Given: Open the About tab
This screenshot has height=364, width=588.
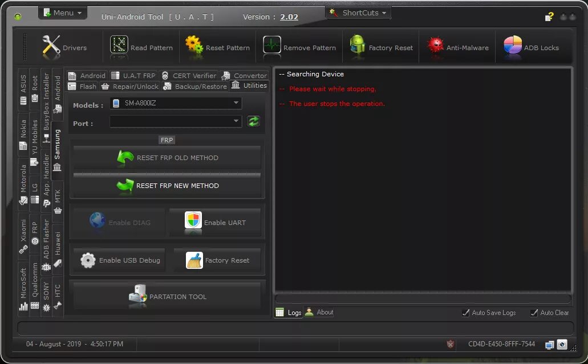Looking at the screenshot, I should (x=319, y=312).
